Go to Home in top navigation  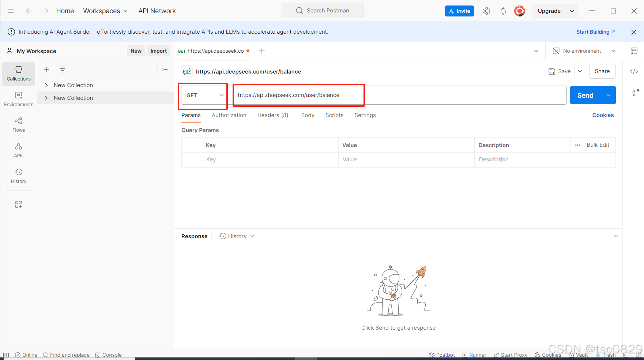click(65, 11)
